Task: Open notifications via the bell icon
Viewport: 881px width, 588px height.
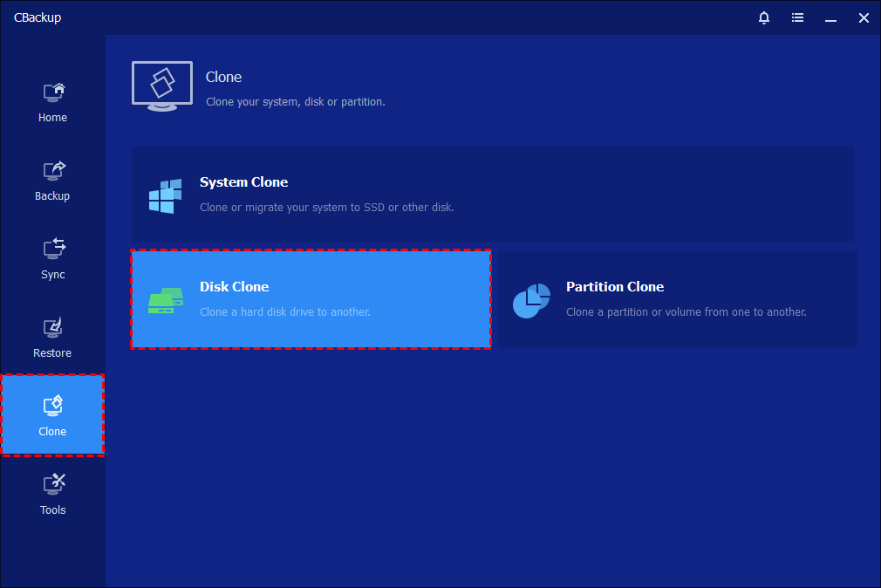Action: pyautogui.click(x=764, y=17)
